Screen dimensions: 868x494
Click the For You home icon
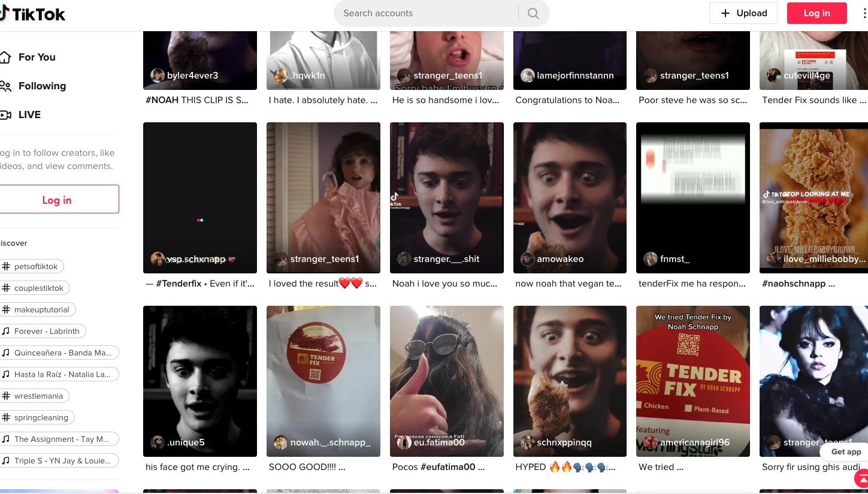pos(5,58)
